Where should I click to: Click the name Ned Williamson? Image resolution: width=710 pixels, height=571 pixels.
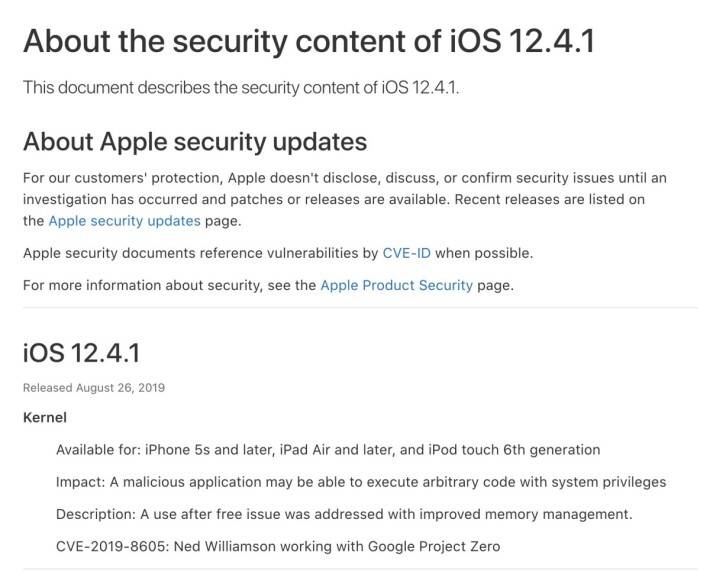point(225,547)
